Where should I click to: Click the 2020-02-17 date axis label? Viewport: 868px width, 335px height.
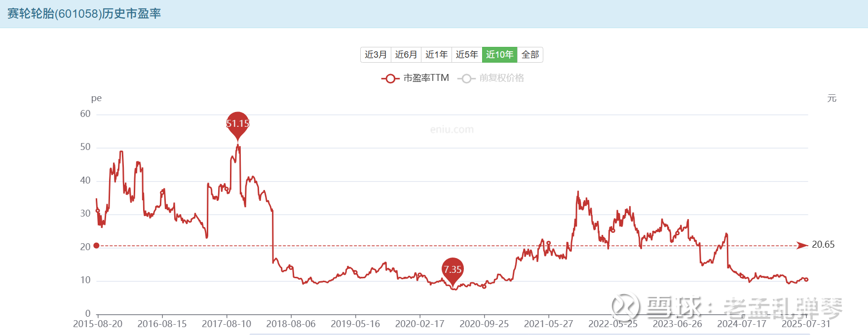click(x=419, y=324)
